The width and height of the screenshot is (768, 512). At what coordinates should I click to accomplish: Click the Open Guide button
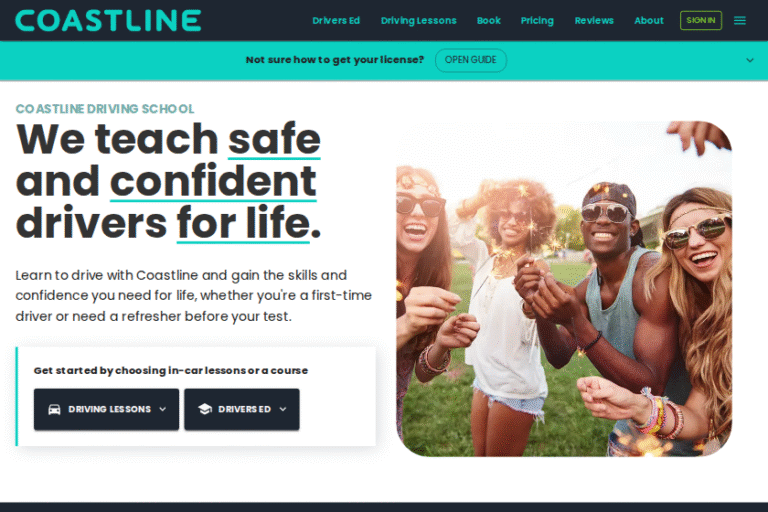(x=471, y=60)
